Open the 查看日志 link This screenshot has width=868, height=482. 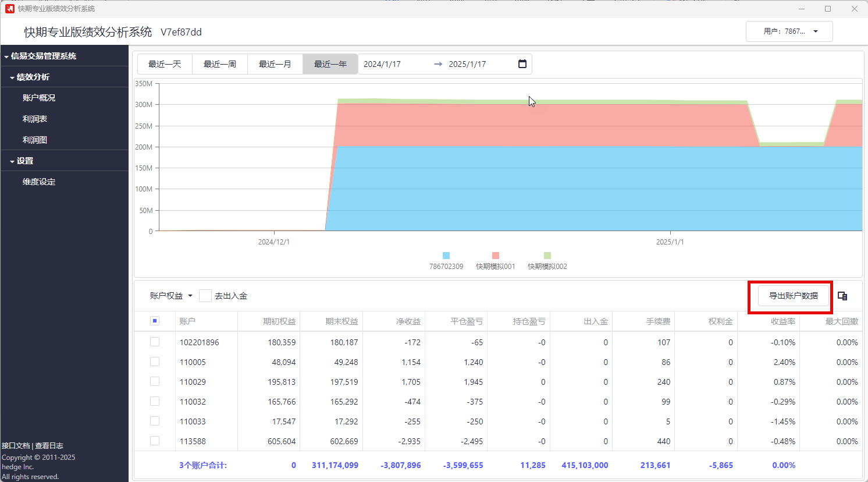[x=49, y=446]
